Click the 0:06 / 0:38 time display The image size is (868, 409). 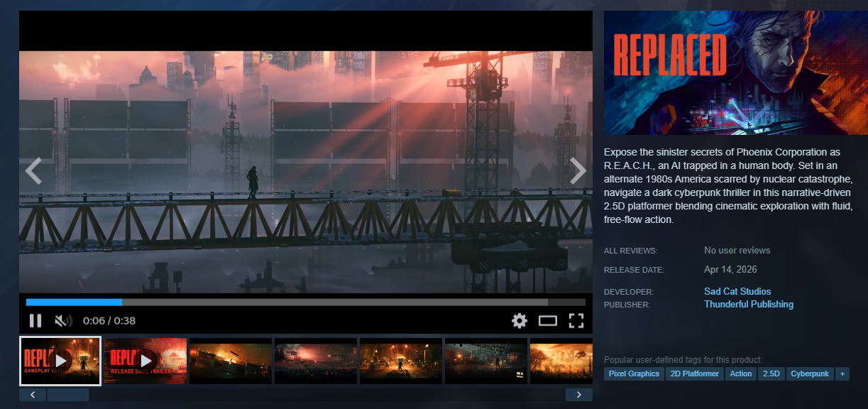109,320
